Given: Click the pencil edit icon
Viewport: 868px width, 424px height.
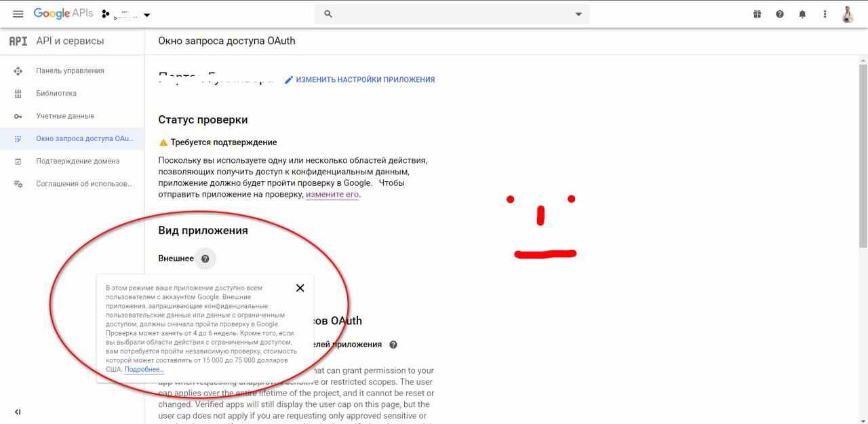Looking at the screenshot, I should pyautogui.click(x=289, y=79).
